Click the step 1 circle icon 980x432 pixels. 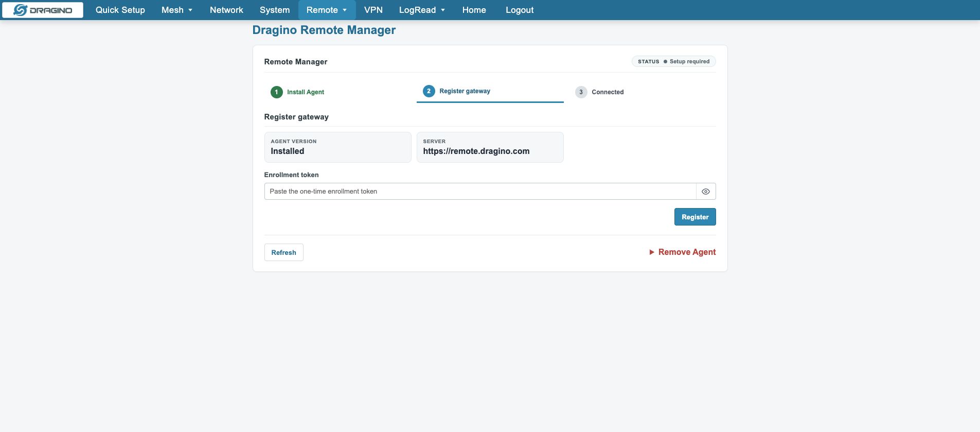pyautogui.click(x=277, y=92)
